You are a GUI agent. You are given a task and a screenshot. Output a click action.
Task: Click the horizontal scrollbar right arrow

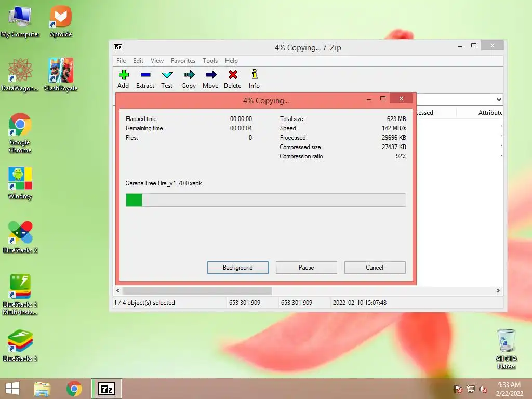[x=498, y=290]
